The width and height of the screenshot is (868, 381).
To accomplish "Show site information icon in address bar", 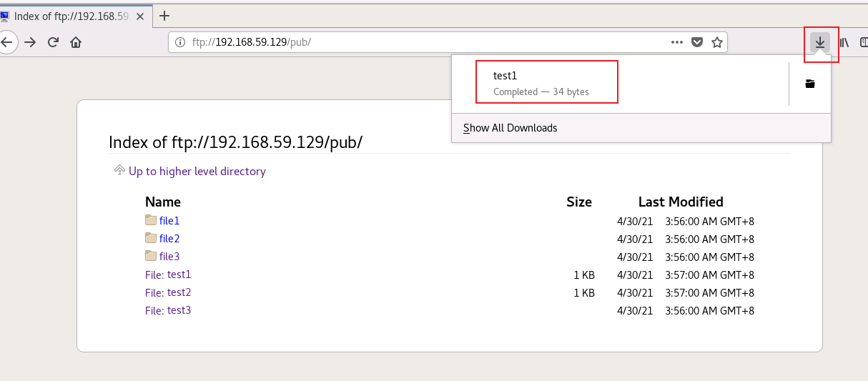I will click(179, 42).
